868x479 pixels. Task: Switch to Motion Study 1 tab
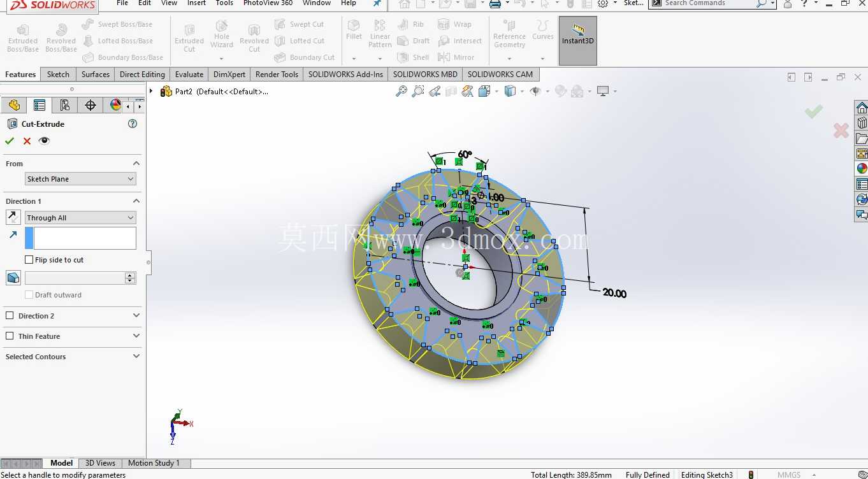coord(154,463)
